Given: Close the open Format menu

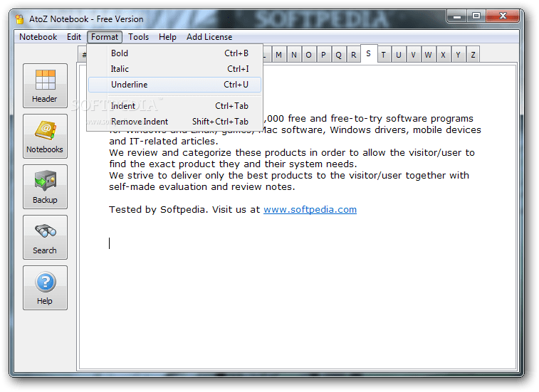Looking at the screenshot, I should point(105,37).
